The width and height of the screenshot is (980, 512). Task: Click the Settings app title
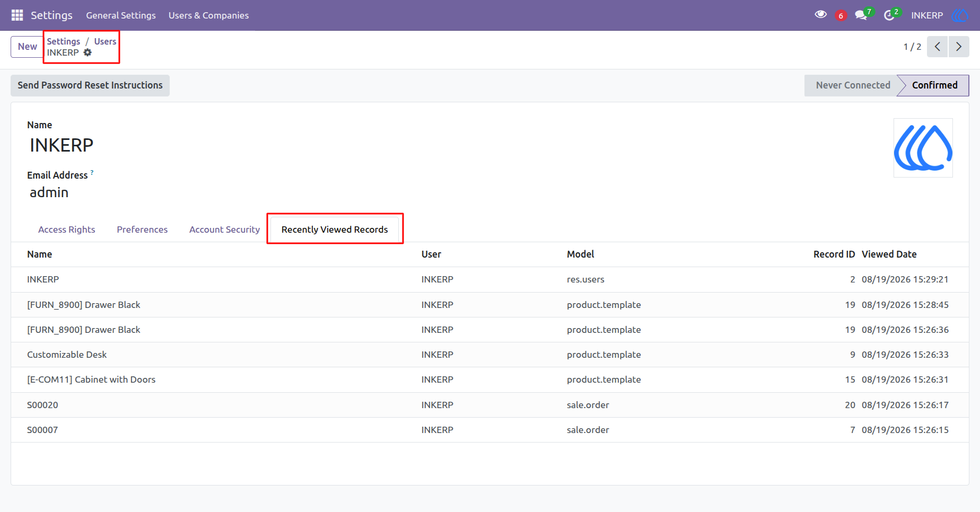pyautogui.click(x=51, y=15)
